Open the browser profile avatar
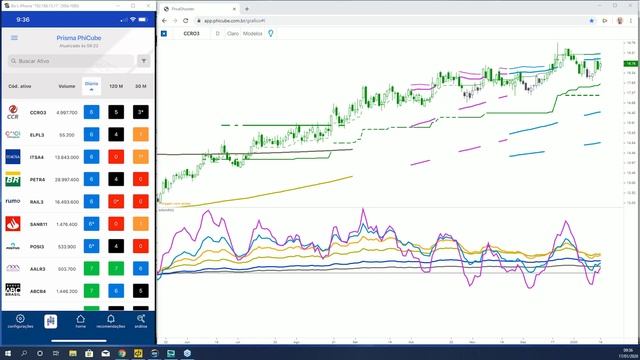 pos(620,20)
